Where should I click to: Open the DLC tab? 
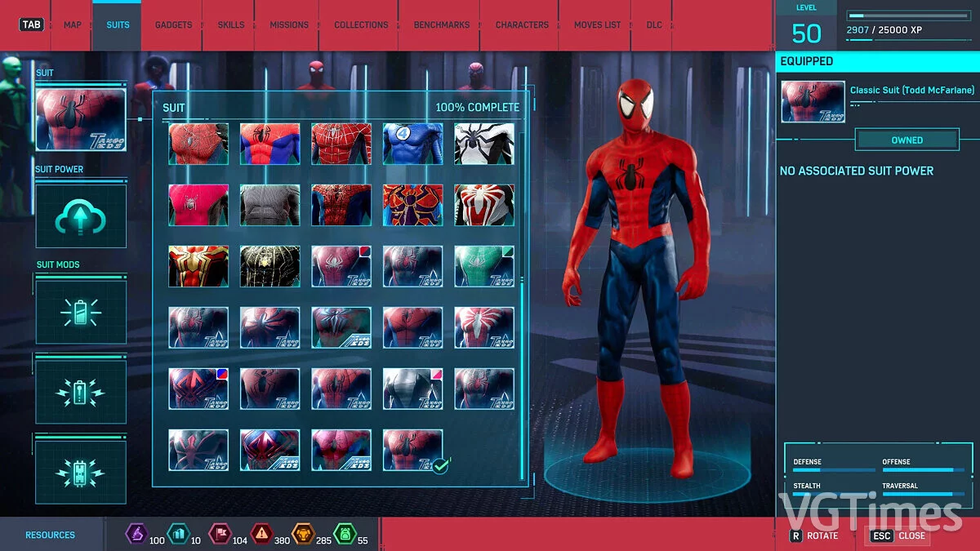[653, 24]
